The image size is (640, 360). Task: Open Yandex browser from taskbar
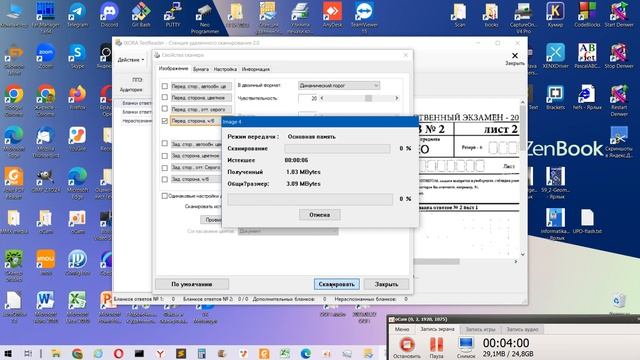tap(160, 353)
